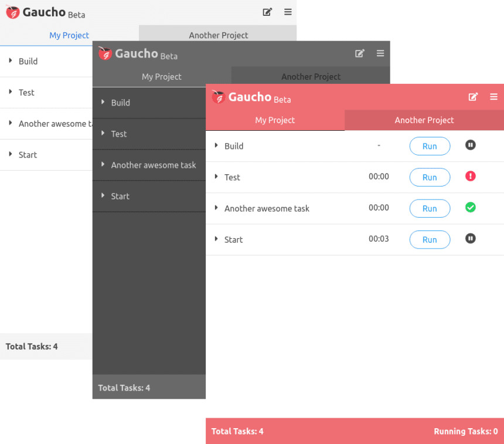Open the hamburger menu in the dark Gaucho window

[x=380, y=53]
